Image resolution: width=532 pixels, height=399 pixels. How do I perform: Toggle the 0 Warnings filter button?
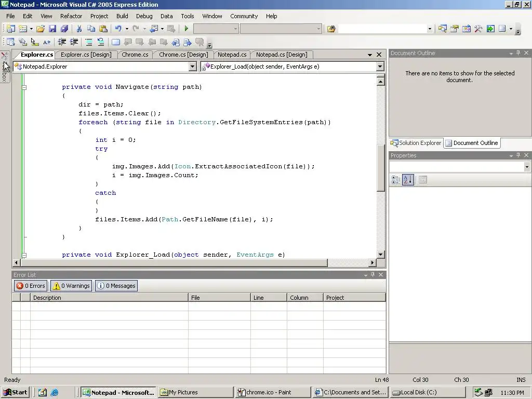click(x=71, y=286)
